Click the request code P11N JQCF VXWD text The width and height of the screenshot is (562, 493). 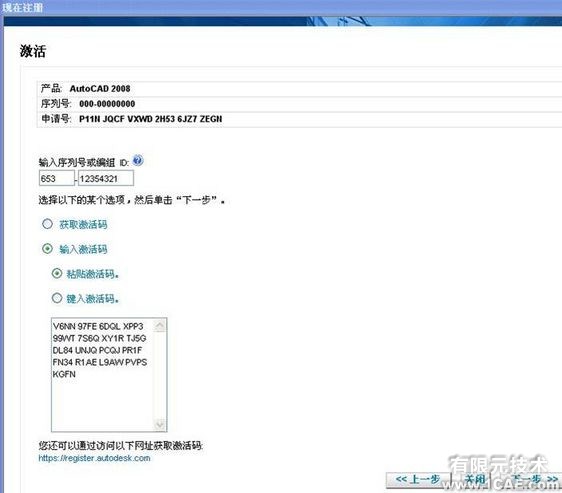point(151,119)
